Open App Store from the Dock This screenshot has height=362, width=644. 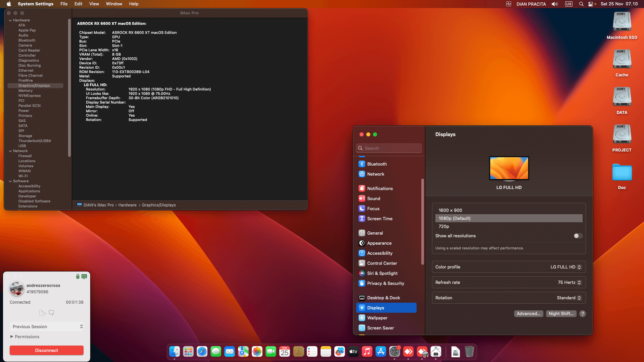click(x=381, y=351)
